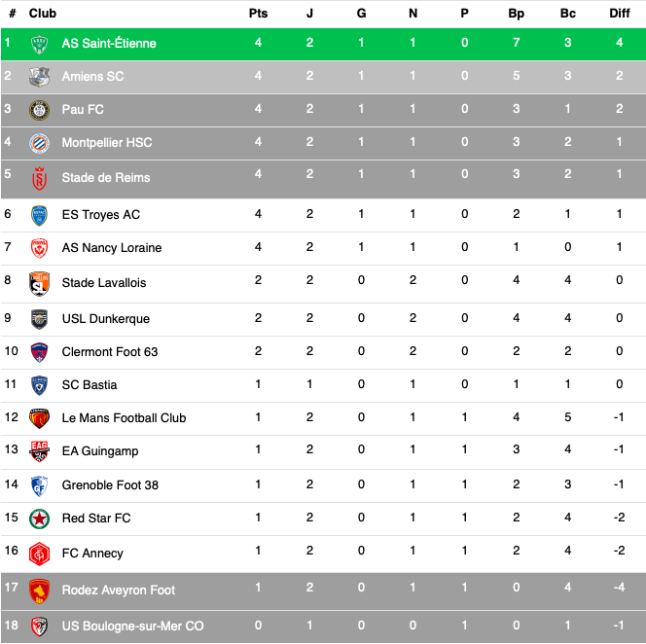
Task: Click the AS Saint-Étienne club crest
Action: 40,45
